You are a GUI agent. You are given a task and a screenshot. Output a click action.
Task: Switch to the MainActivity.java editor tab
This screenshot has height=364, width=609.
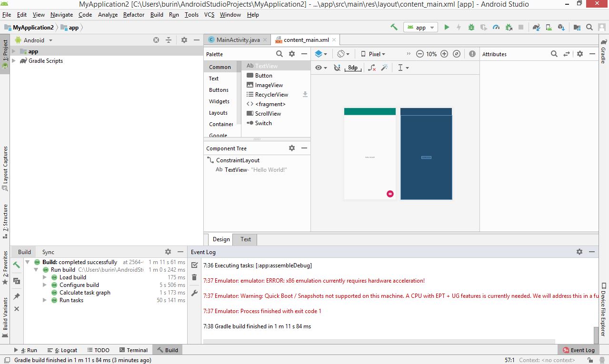point(238,40)
